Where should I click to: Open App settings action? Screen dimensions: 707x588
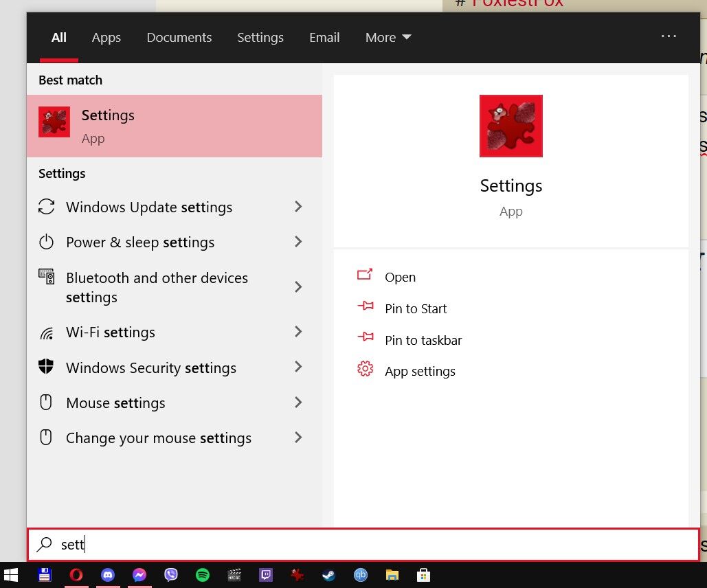(x=420, y=371)
